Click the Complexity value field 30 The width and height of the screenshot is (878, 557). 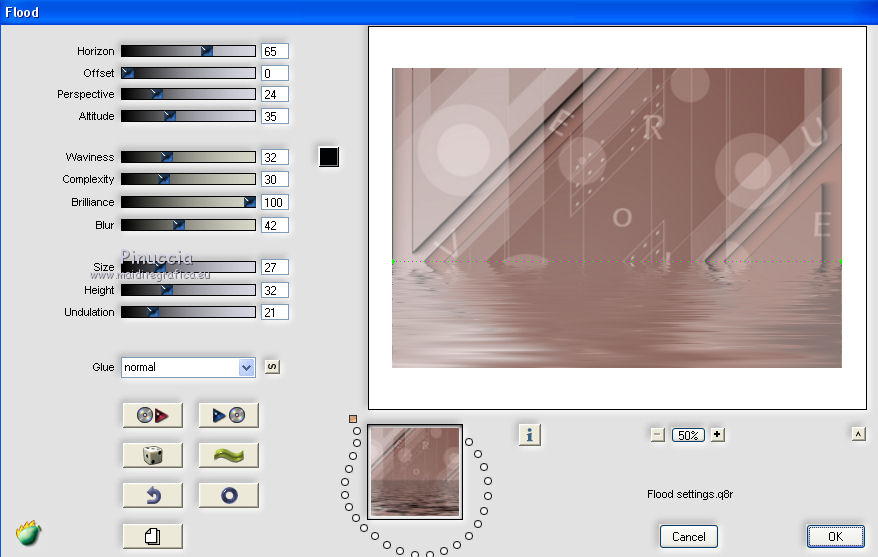(x=275, y=179)
